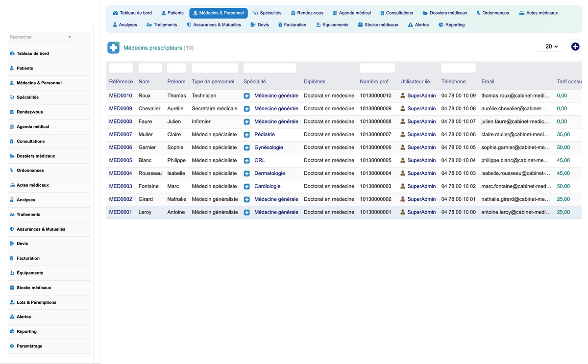Click the first name Antoine

(176, 212)
